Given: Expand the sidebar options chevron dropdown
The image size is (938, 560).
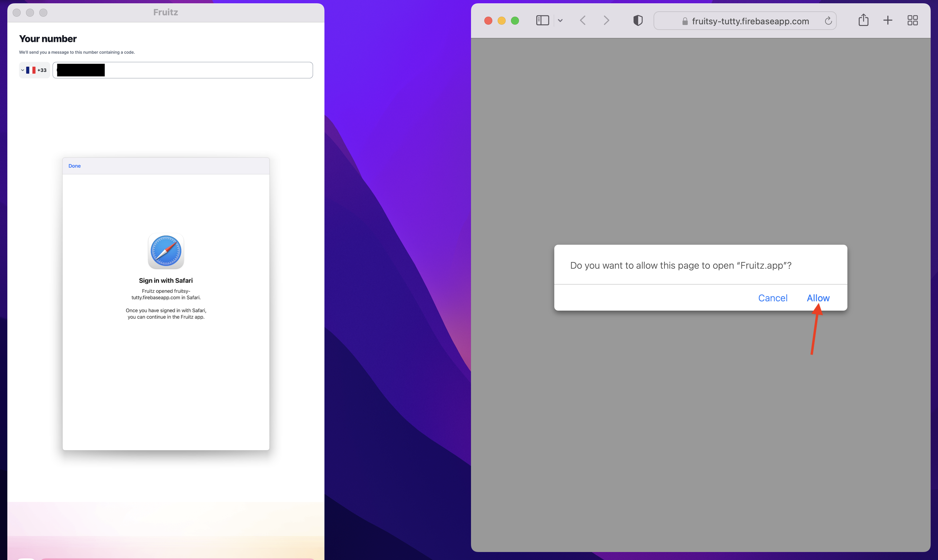Looking at the screenshot, I should (x=560, y=20).
